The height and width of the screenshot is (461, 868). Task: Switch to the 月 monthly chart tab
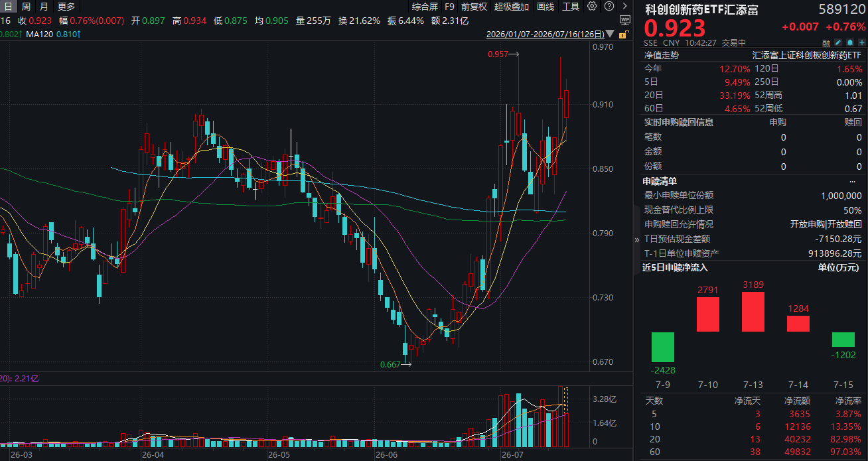pyautogui.click(x=44, y=7)
